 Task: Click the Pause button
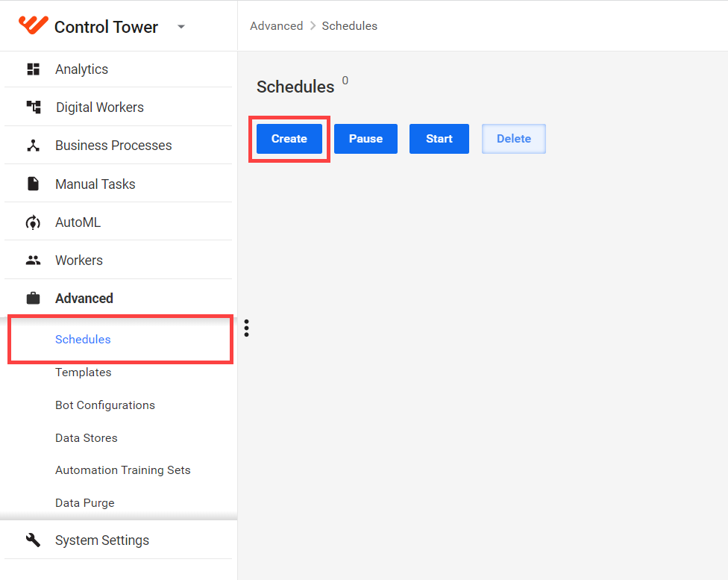(365, 139)
